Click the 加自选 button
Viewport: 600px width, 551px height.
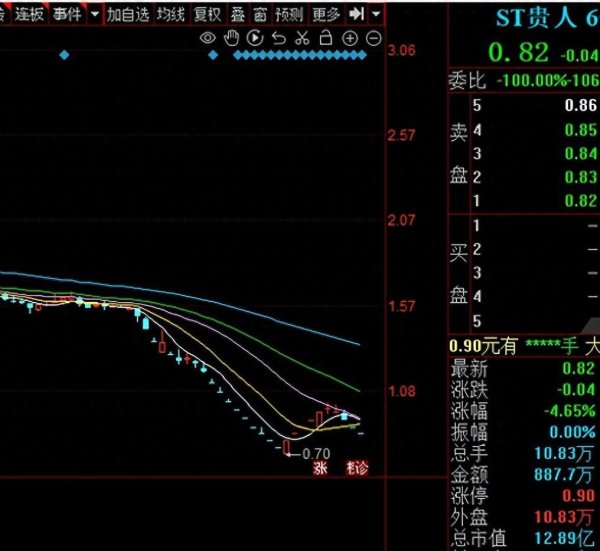point(128,15)
